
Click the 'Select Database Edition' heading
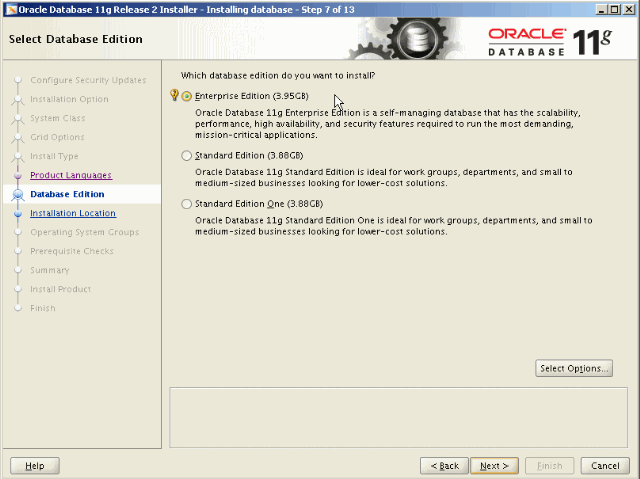click(76, 39)
